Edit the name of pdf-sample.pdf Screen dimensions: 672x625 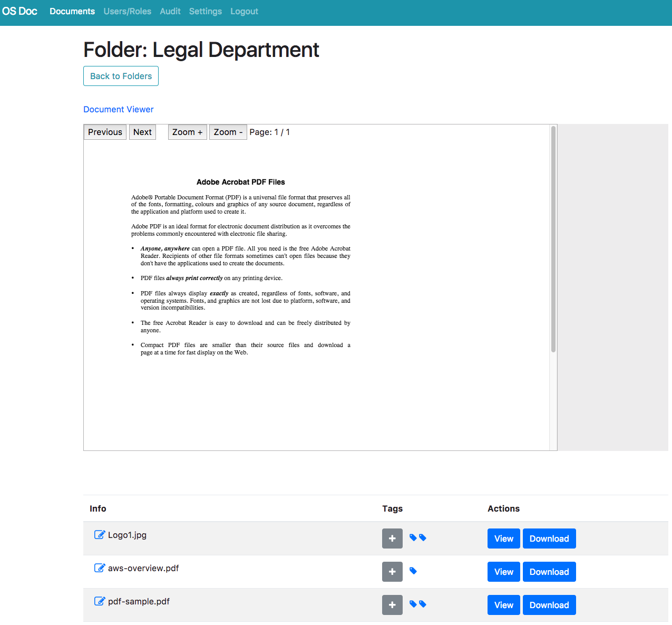point(99,601)
